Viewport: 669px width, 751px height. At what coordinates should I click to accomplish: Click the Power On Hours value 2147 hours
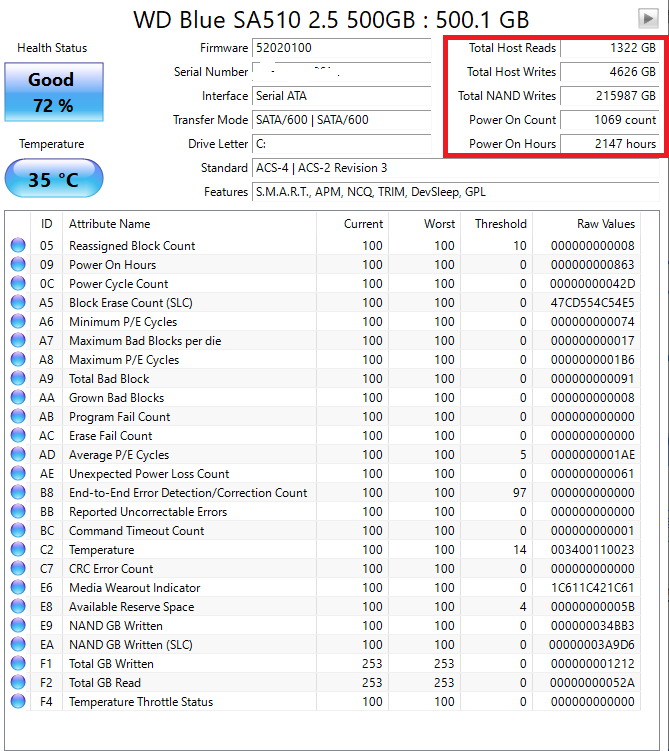click(x=610, y=144)
